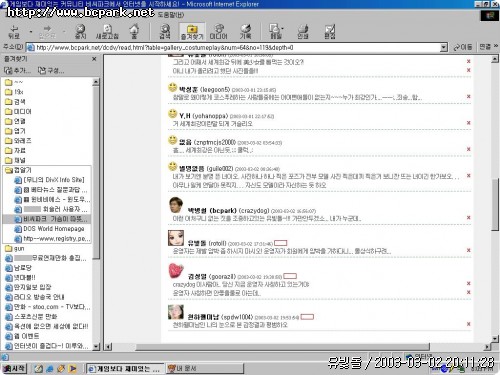Open the 스포츠신문 만화 favorite
Image resolution: width=500 pixels, height=375 pixels.
(31, 316)
